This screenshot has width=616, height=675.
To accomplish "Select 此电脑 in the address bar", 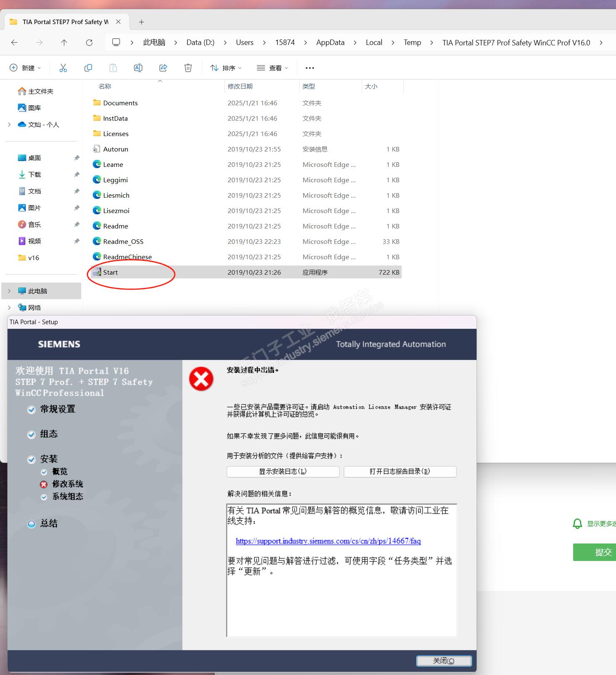I will (x=154, y=42).
